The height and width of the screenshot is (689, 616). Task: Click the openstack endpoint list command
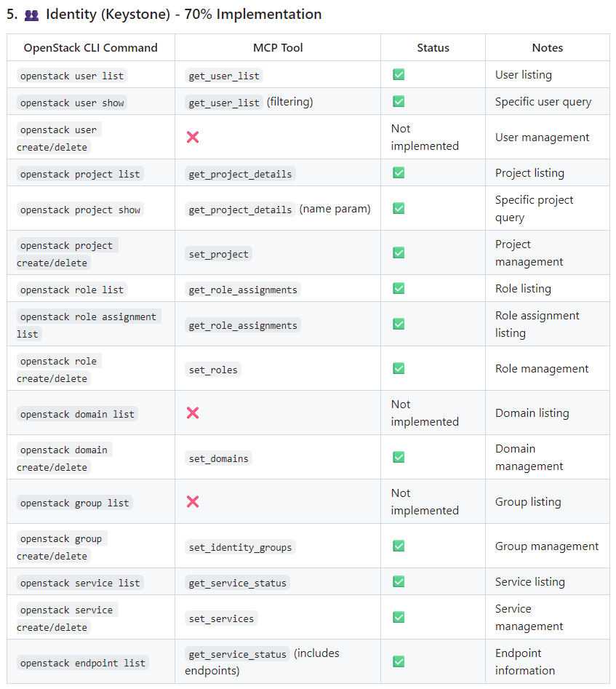[83, 663]
